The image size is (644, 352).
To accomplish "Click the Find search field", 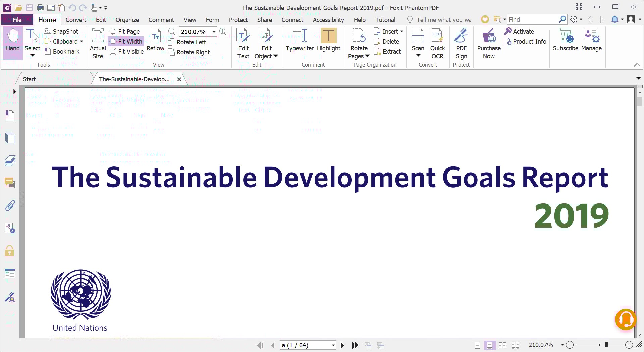I will click(533, 20).
